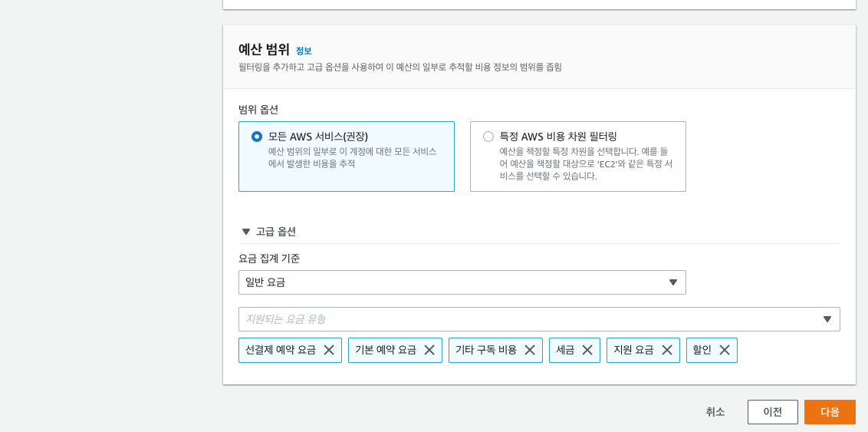This screenshot has height=432, width=868.
Task: Remove the 선결제 예약 요금 tag
Action: [329, 350]
